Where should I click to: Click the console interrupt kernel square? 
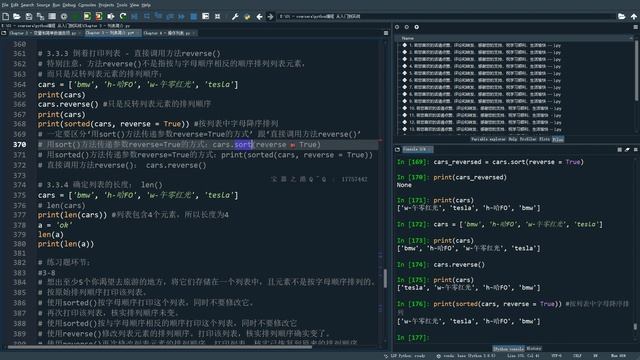pyautogui.click(x=619, y=150)
